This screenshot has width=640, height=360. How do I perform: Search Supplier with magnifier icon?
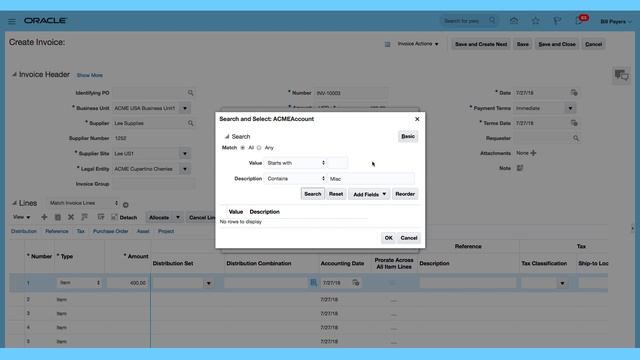190,123
